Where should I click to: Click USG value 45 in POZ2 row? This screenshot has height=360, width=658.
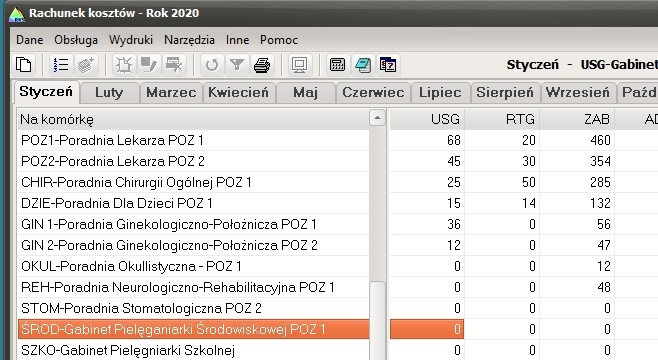pos(454,161)
